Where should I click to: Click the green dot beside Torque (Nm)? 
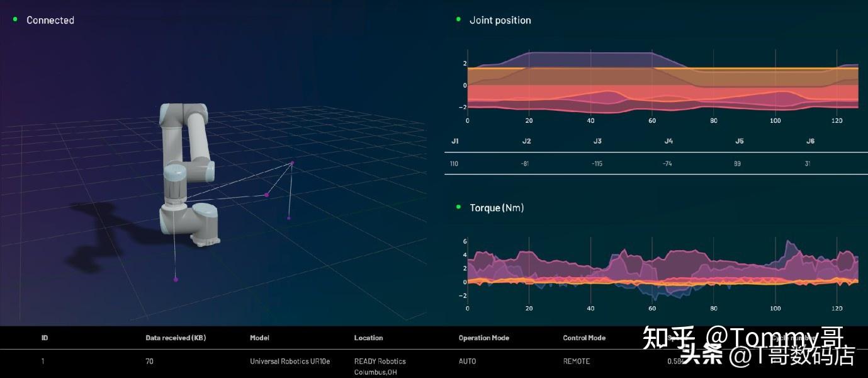459,205
